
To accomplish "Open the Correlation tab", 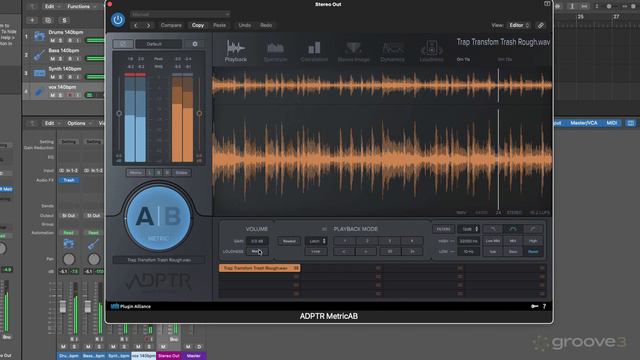I will [x=314, y=51].
